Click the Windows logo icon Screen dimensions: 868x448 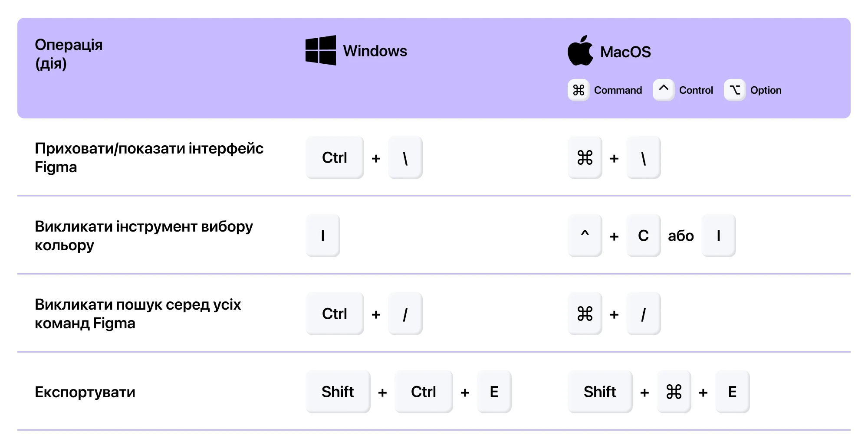[x=321, y=50]
